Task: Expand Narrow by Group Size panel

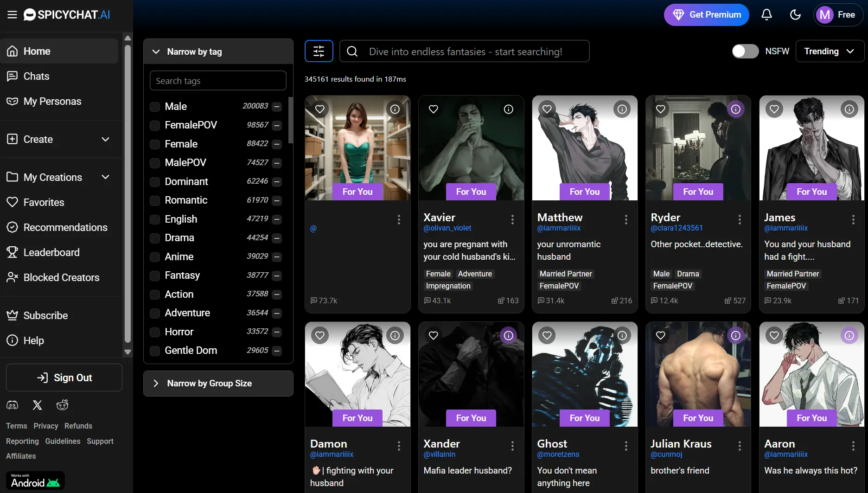Action: click(218, 384)
